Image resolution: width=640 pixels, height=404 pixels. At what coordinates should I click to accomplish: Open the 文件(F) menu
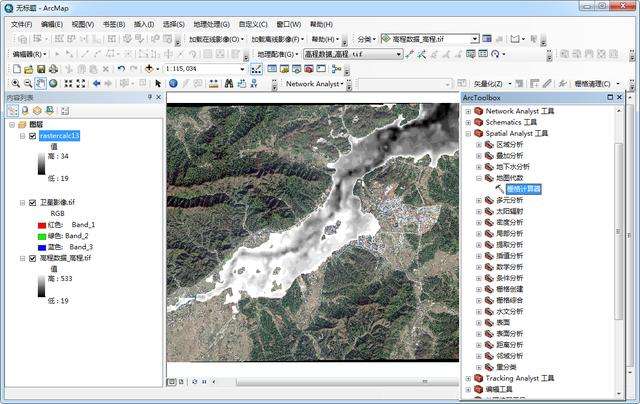[x=22, y=24]
